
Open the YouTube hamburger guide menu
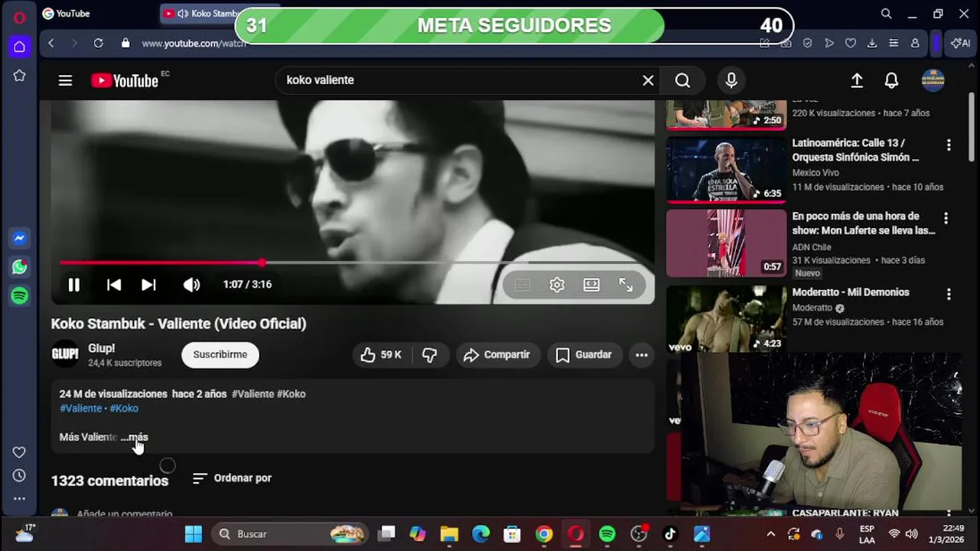65,80
